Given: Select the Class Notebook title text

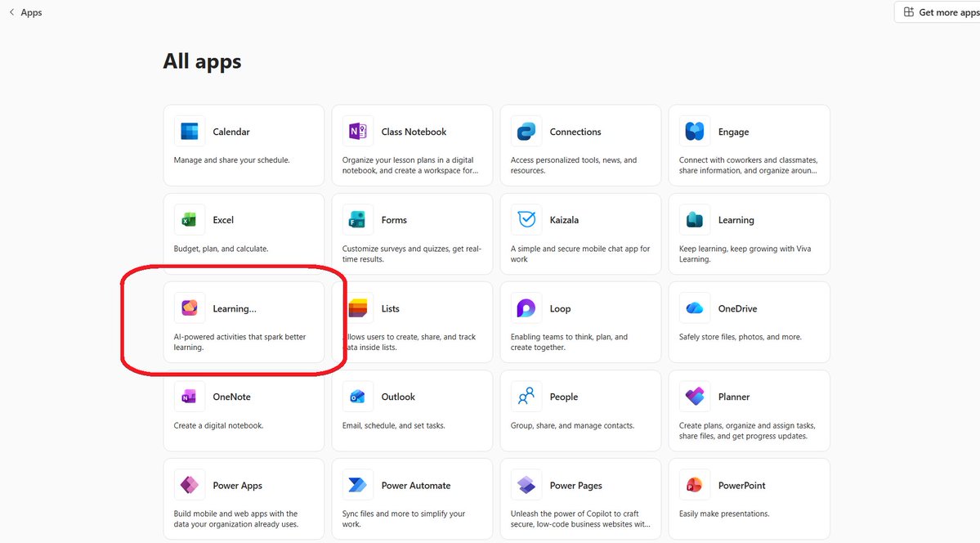Looking at the screenshot, I should coord(414,132).
